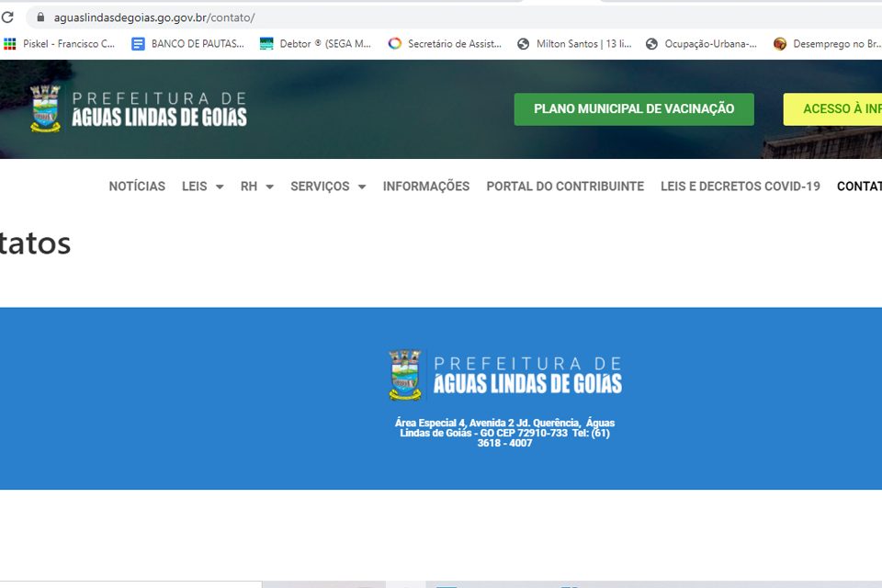The width and height of the screenshot is (882, 588).
Task: Open the BANCO DE PAUTAS bookmark
Action: click(x=188, y=43)
